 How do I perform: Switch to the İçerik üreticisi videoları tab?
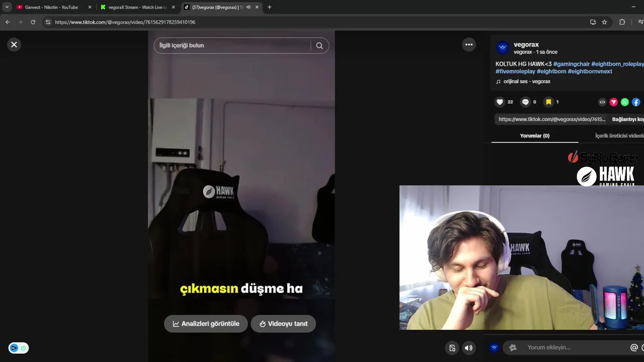pos(619,136)
